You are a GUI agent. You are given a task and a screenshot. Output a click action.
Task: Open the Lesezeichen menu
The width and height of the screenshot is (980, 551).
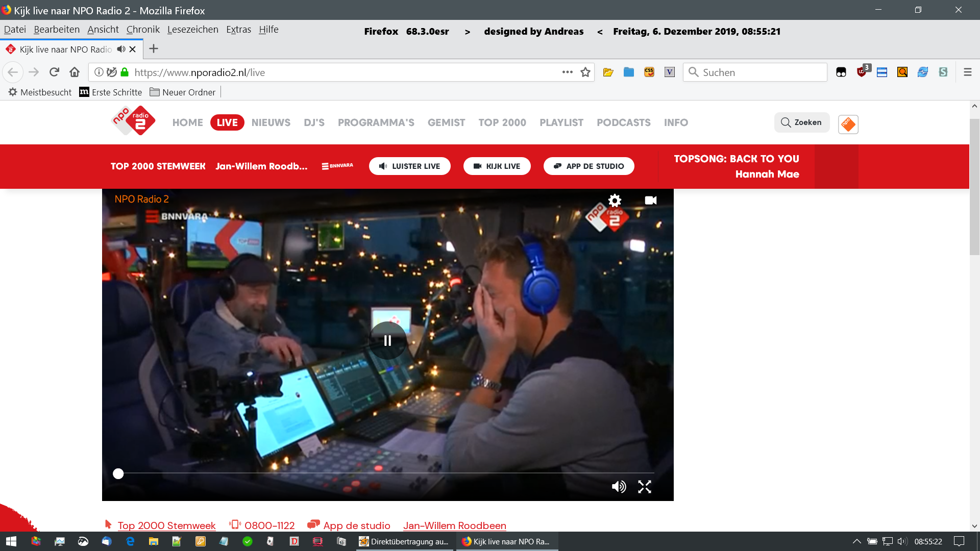coord(192,30)
